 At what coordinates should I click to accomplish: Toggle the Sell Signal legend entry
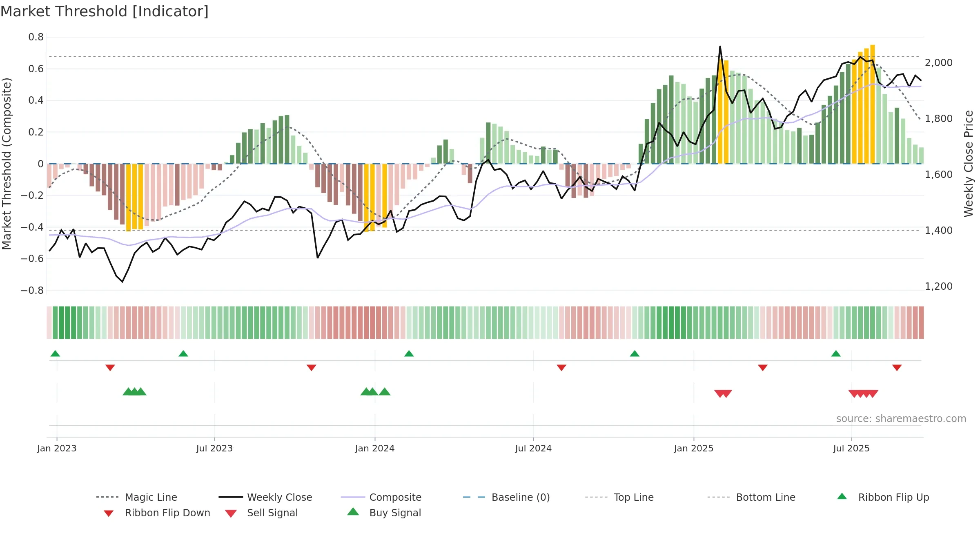click(261, 513)
